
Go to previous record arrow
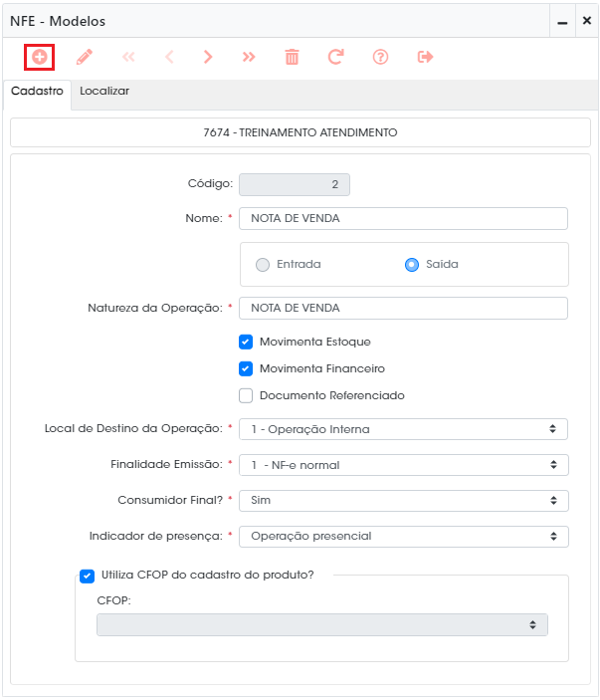click(169, 57)
